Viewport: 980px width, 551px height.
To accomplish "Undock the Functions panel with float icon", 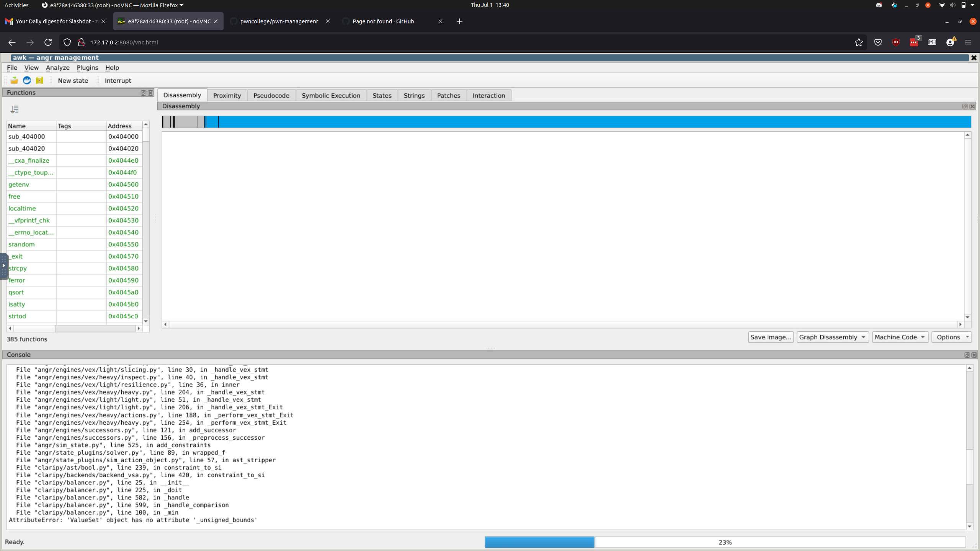I will pyautogui.click(x=143, y=93).
